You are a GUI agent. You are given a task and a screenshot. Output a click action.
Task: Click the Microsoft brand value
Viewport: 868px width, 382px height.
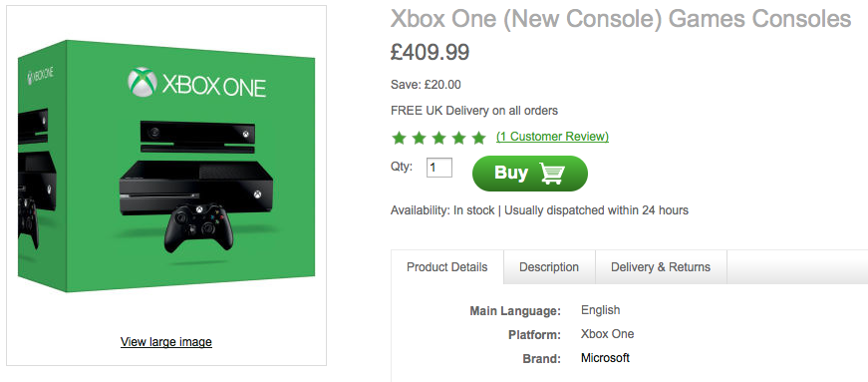point(605,358)
